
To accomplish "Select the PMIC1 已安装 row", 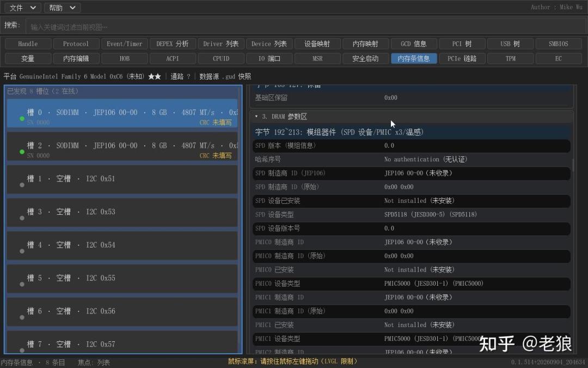I will (x=412, y=325).
